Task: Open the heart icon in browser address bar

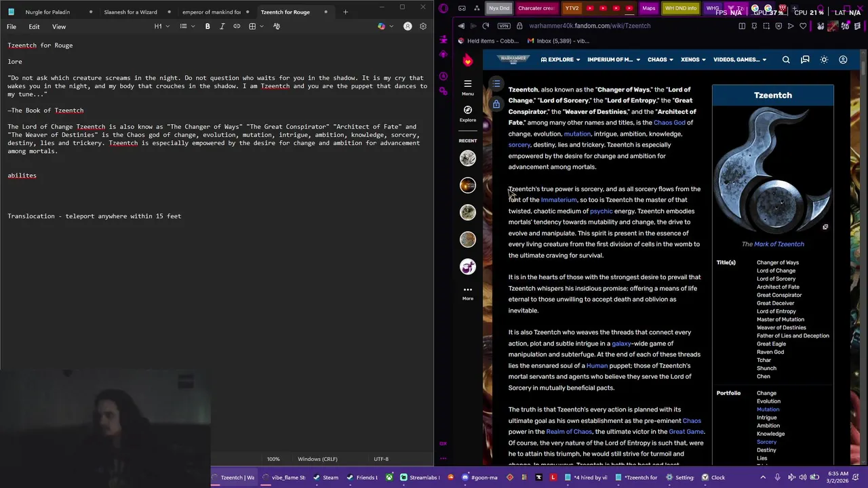Action: pyautogui.click(x=803, y=26)
